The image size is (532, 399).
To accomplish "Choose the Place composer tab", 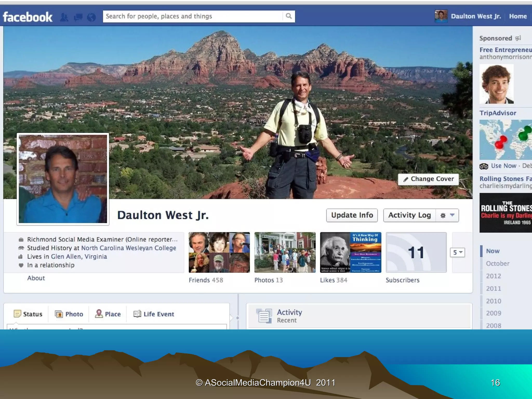I will [108, 314].
